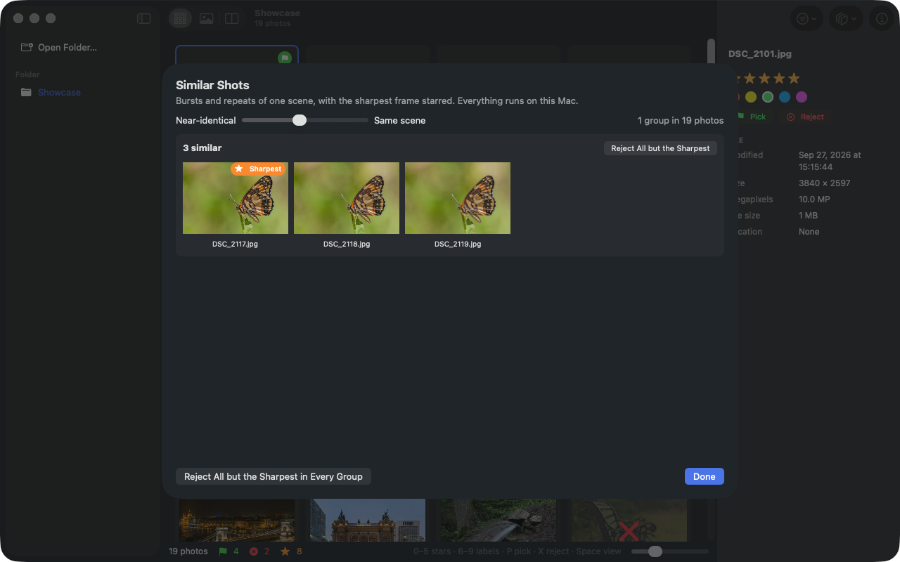900x562 pixels.
Task: Click Reject All but the Sharpest
Action: click(x=660, y=148)
